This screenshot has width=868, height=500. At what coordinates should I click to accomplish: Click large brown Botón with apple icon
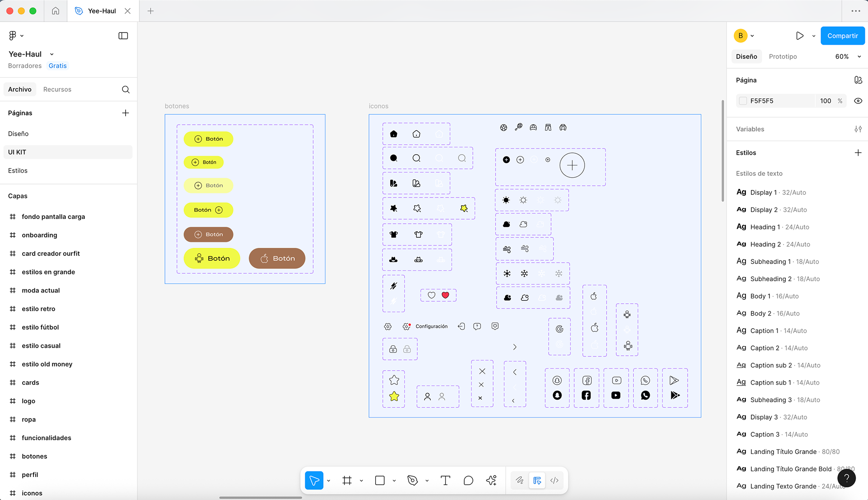coord(277,259)
